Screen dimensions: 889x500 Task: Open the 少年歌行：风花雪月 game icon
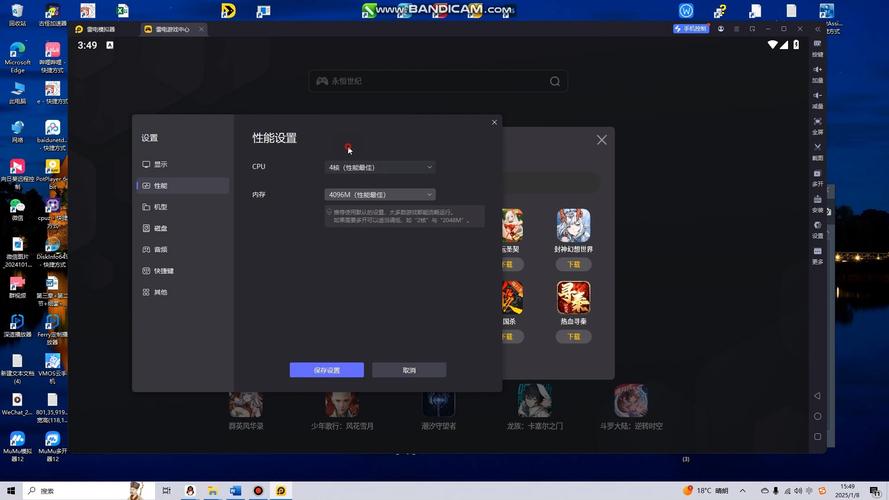[x=342, y=403]
